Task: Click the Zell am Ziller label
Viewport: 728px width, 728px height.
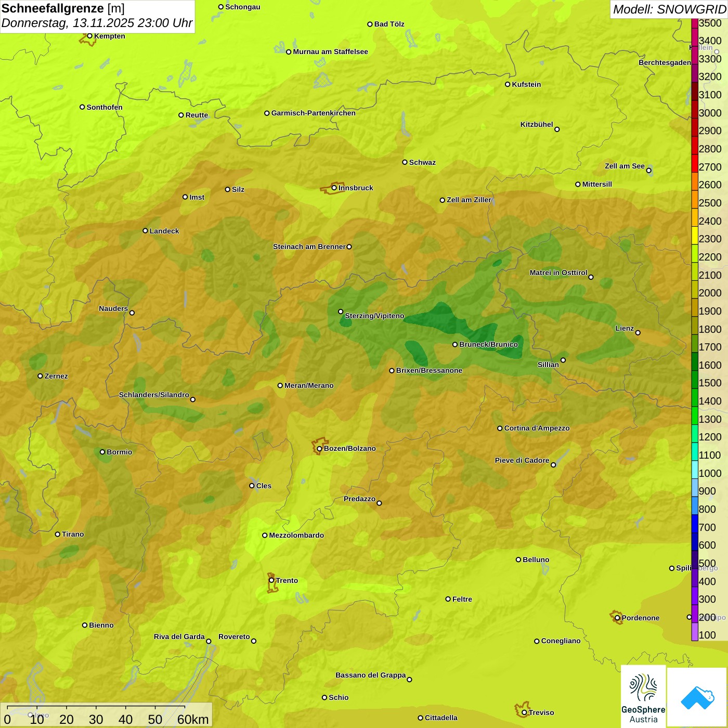Action: [x=469, y=200]
